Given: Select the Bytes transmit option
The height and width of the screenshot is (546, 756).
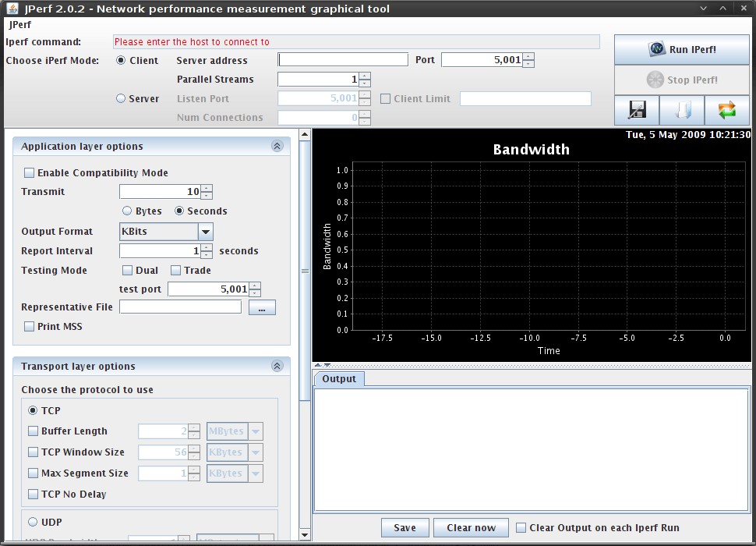Looking at the screenshot, I should (127, 211).
